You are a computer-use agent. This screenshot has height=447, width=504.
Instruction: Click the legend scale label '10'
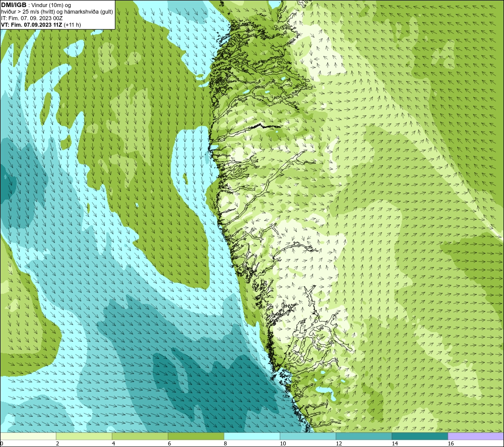283,443
